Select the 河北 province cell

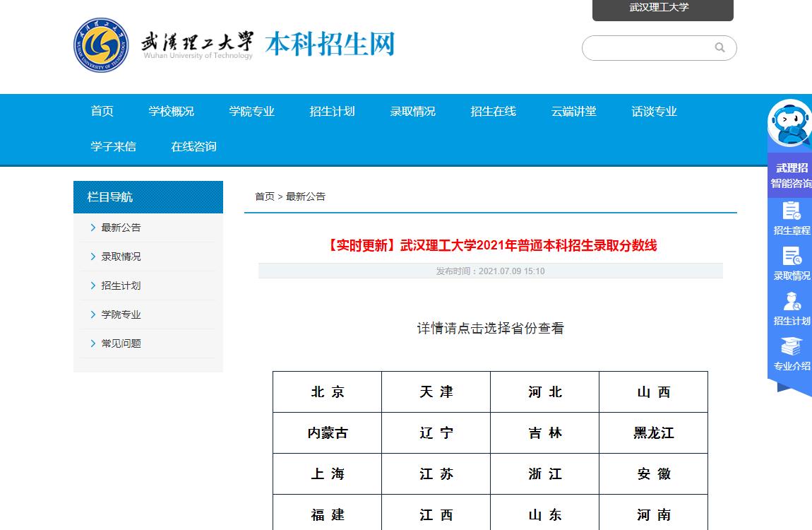[x=545, y=392]
